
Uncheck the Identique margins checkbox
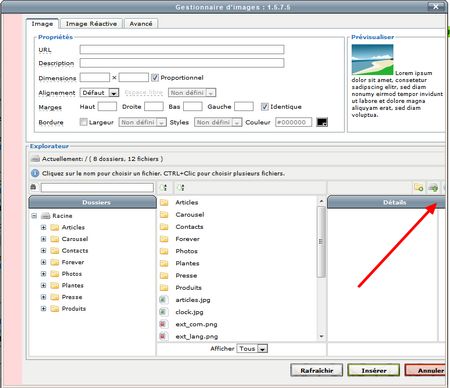(265, 107)
